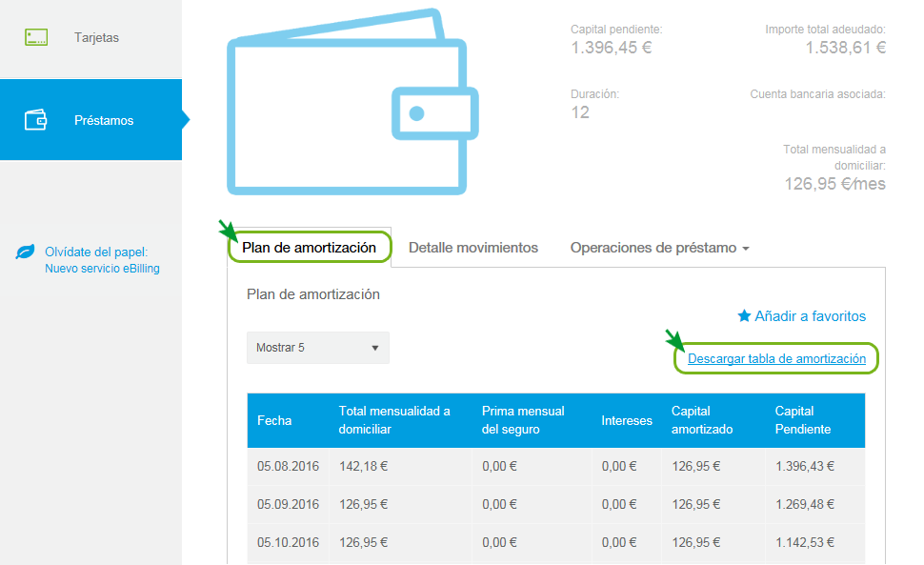Expand the Operaciones de préstamo menu
The image size is (924, 565).
[658, 247]
